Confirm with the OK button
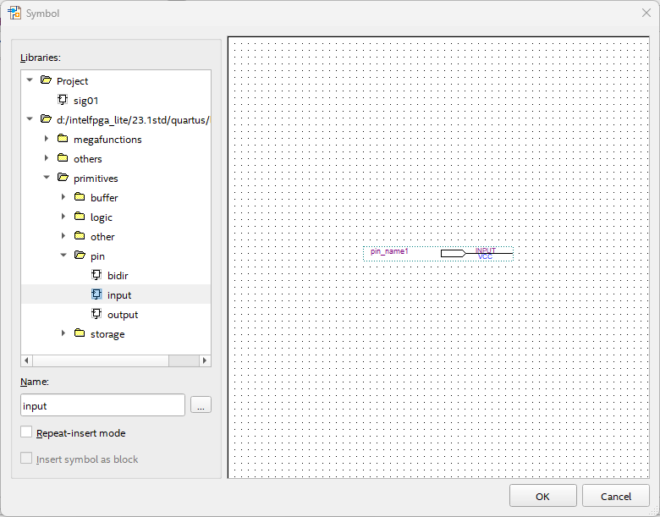Viewport: 660px width, 517px height. click(543, 496)
